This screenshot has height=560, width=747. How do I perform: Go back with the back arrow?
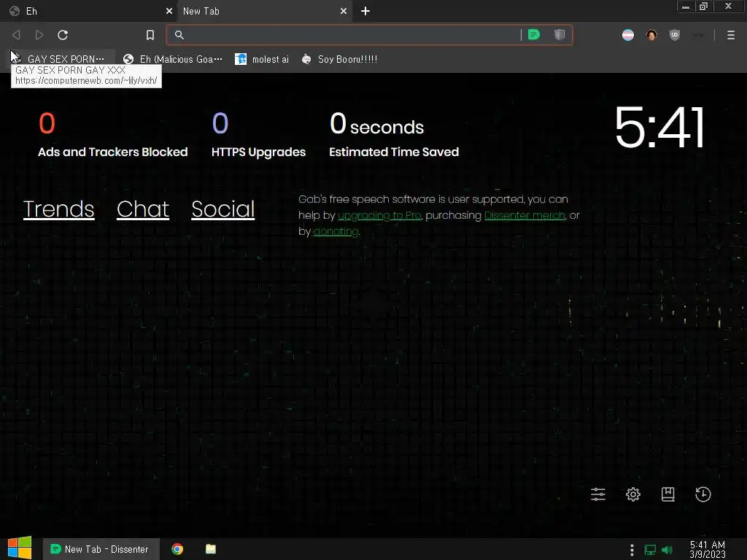coord(16,35)
